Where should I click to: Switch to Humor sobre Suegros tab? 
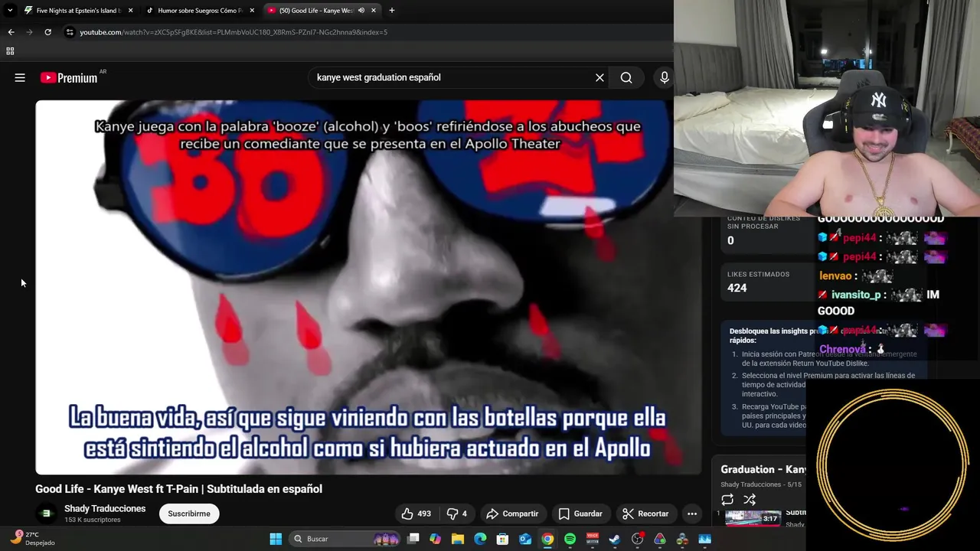[200, 11]
